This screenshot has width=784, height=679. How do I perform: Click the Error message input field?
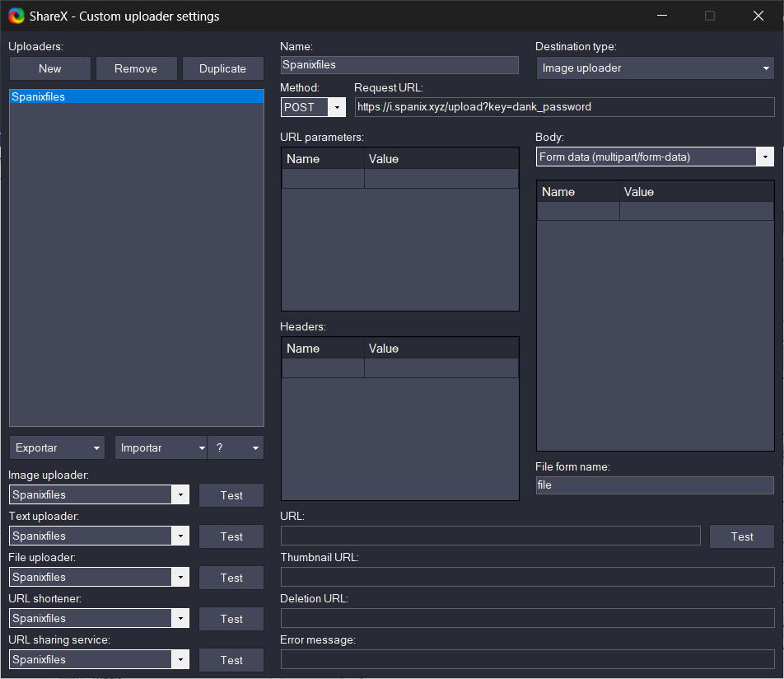(x=528, y=659)
